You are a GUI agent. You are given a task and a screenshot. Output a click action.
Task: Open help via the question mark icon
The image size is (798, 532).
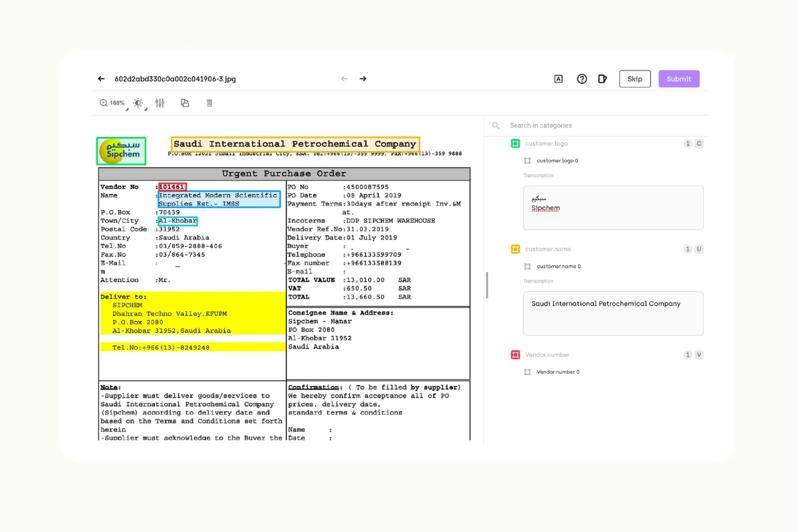pos(582,78)
